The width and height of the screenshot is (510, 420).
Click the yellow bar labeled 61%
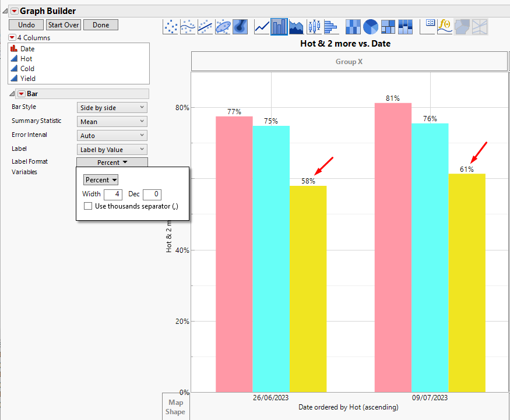coord(467,283)
